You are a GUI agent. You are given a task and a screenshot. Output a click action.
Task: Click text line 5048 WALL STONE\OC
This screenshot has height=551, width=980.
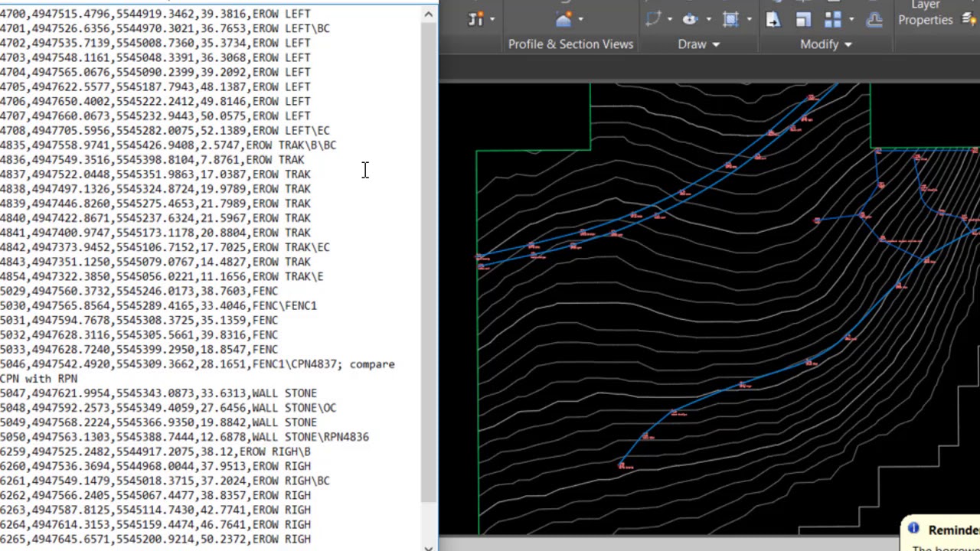tap(168, 407)
